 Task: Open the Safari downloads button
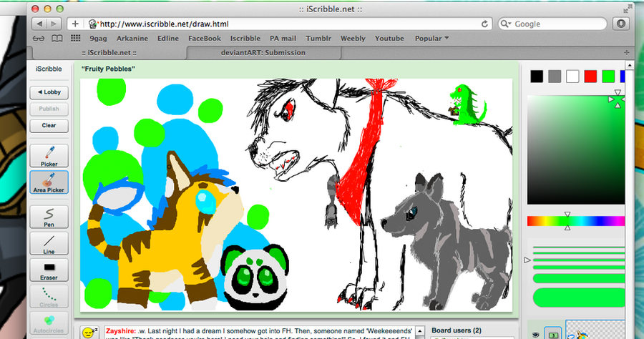click(x=621, y=24)
